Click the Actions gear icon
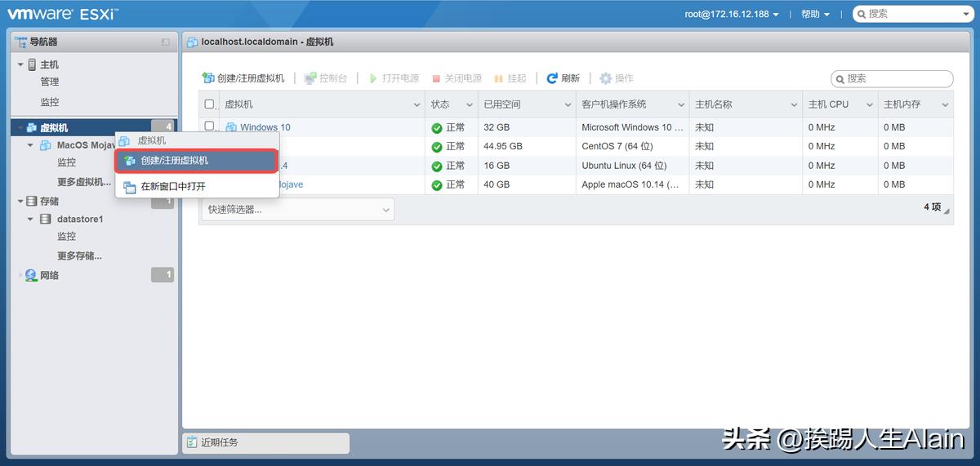The image size is (980, 466). point(605,78)
